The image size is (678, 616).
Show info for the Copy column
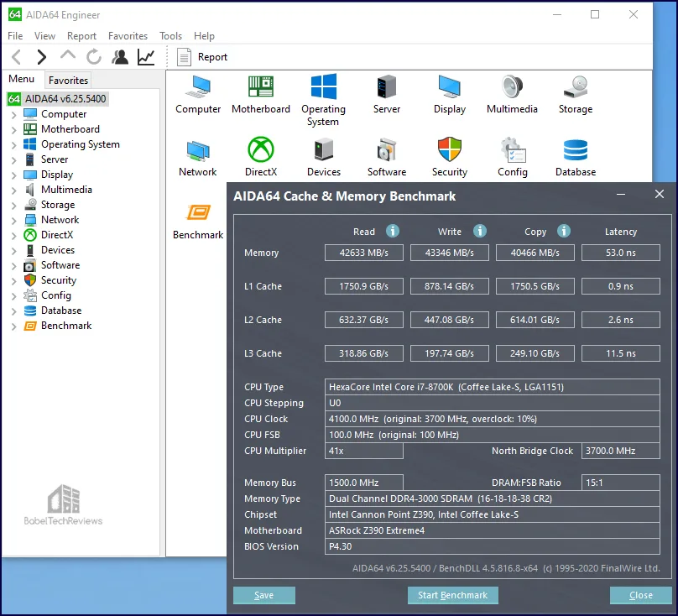[x=563, y=231]
